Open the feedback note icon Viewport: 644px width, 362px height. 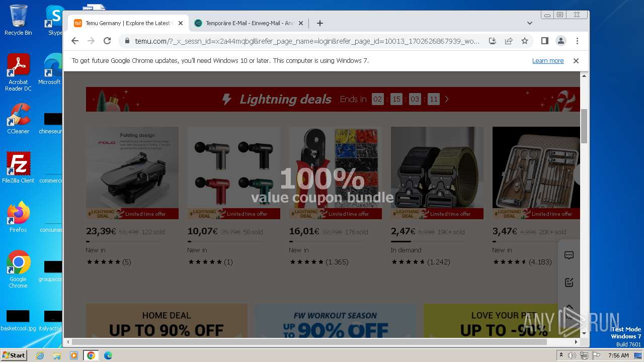569,283
